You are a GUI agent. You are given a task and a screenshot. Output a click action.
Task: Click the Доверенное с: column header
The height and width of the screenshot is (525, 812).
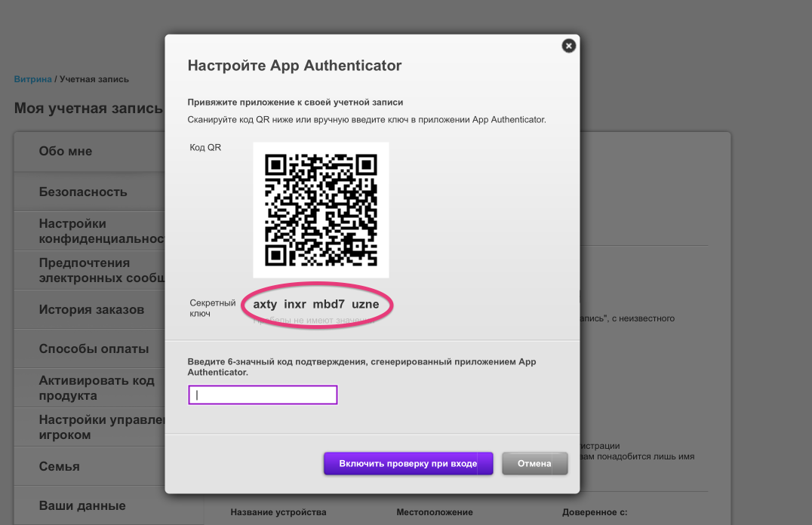click(x=595, y=512)
